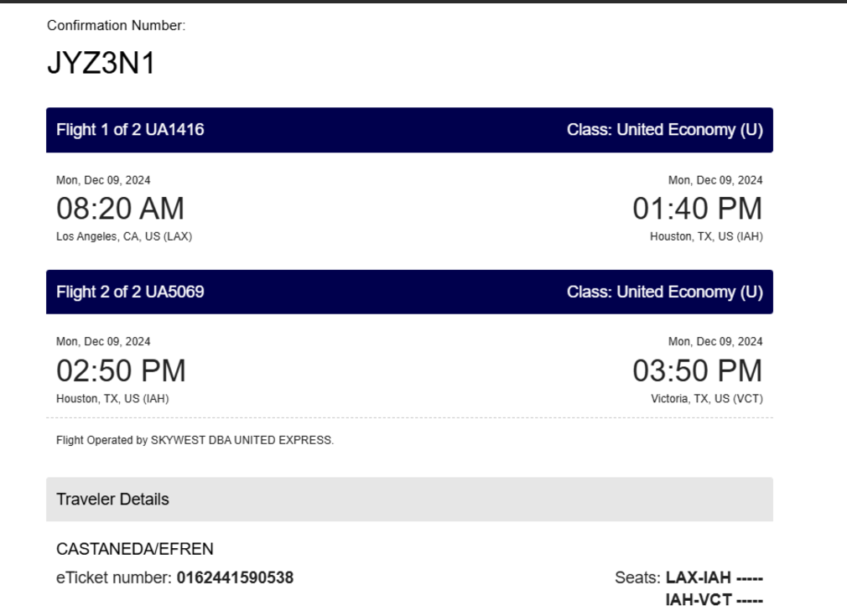
Task: Click the 08:20 AM departure time
Action: pyautogui.click(x=121, y=209)
